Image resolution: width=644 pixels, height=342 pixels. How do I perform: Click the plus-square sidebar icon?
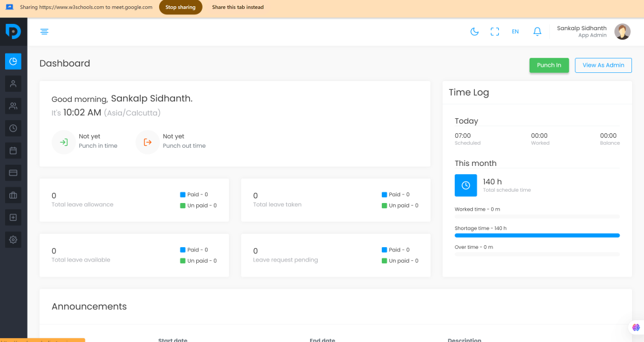[x=13, y=218]
